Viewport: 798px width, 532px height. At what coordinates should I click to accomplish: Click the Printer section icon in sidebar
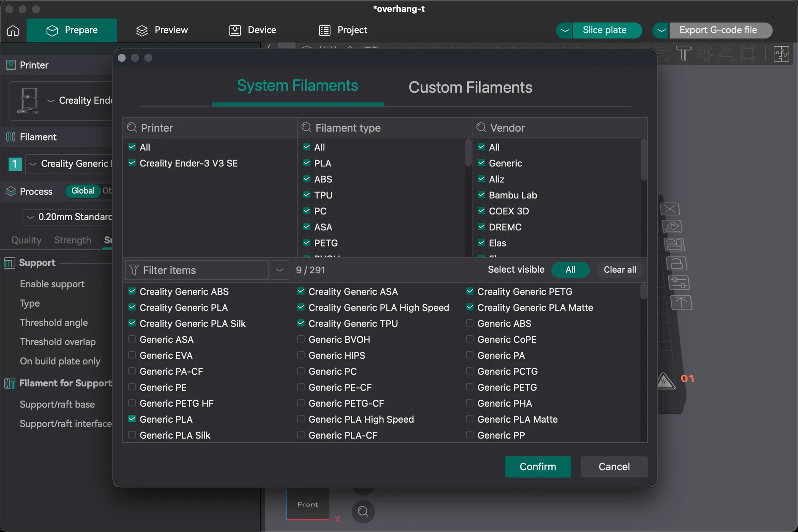[x=11, y=65]
